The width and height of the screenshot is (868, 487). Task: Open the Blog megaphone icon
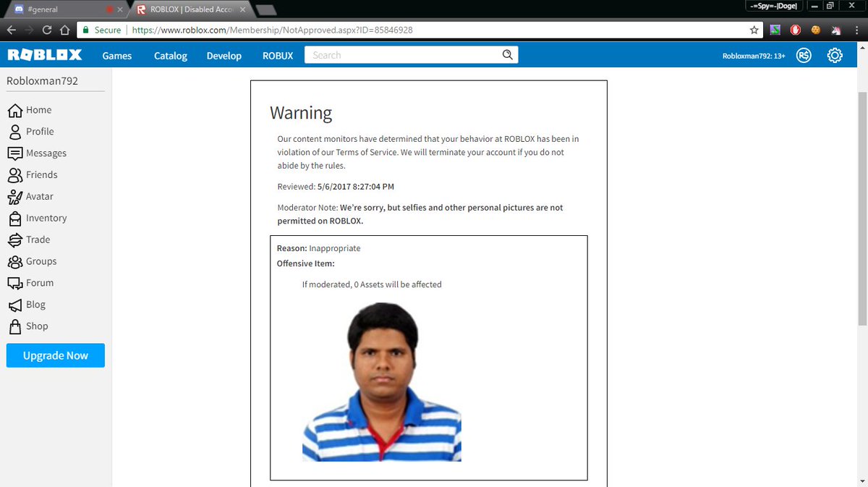[x=14, y=305]
